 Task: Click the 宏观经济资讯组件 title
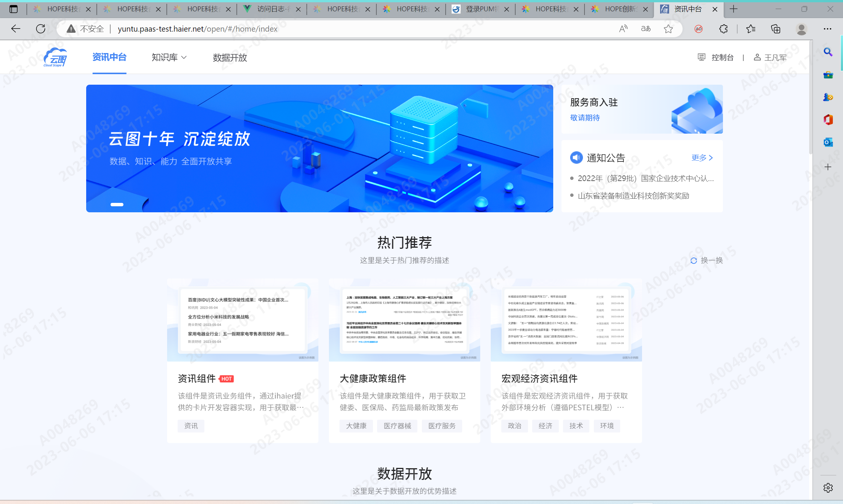539,378
